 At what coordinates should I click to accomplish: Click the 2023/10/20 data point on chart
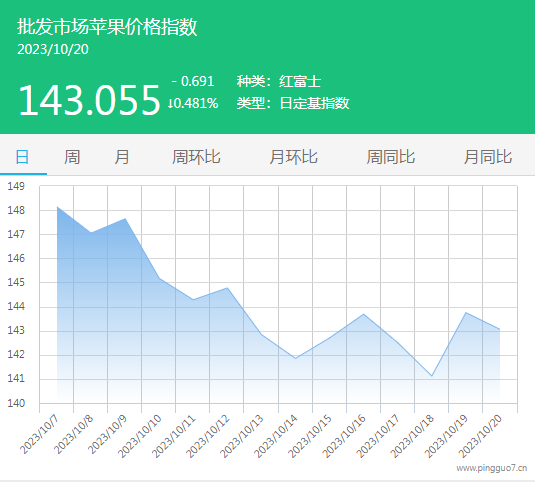pos(500,329)
